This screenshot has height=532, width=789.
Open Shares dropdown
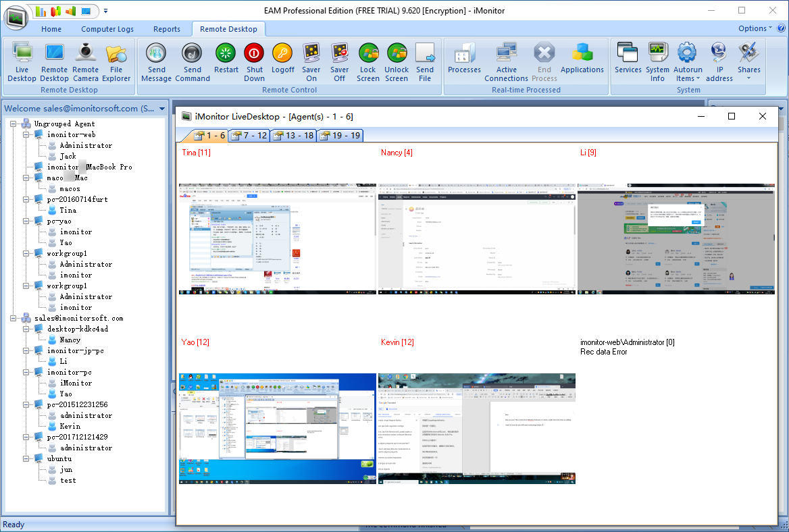click(748, 62)
